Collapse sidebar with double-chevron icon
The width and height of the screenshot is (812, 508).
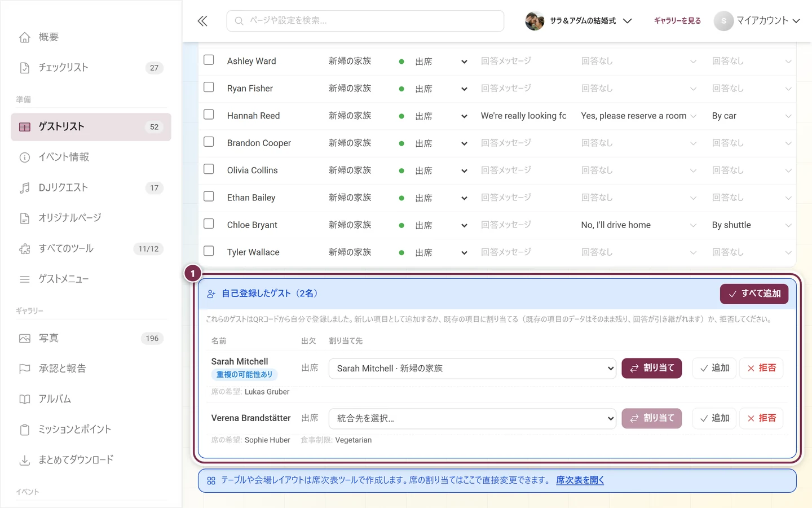click(x=202, y=21)
